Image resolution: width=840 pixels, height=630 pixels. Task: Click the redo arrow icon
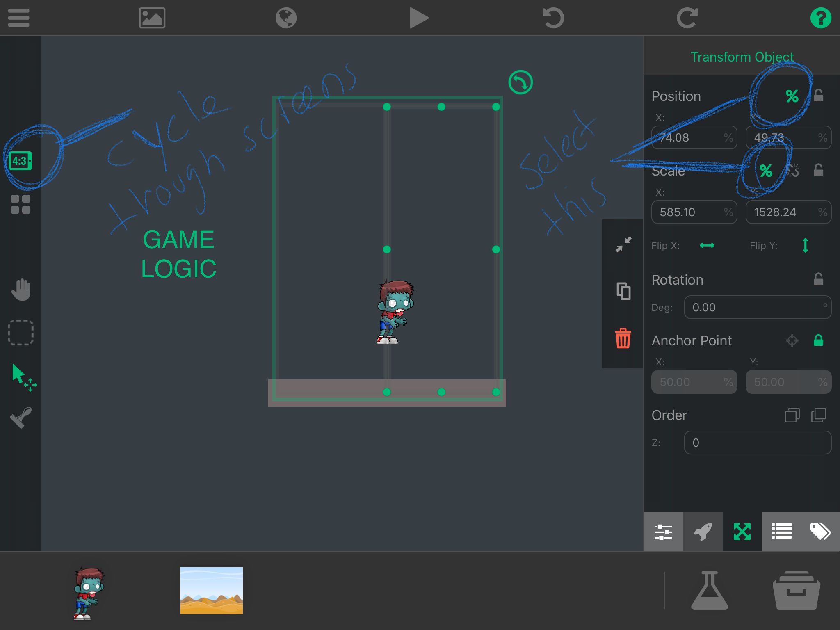(x=687, y=18)
